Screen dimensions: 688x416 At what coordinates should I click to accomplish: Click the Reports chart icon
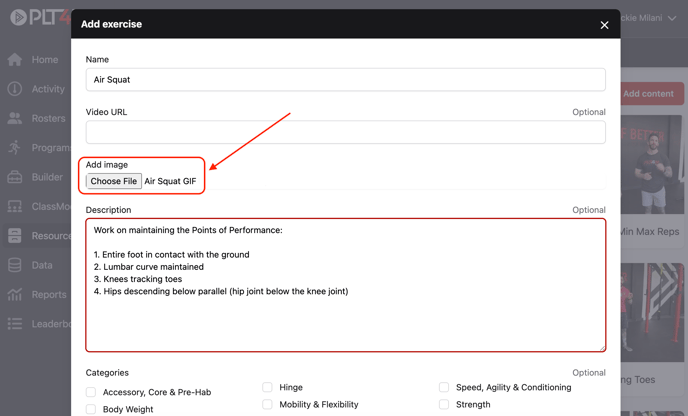pos(15,295)
